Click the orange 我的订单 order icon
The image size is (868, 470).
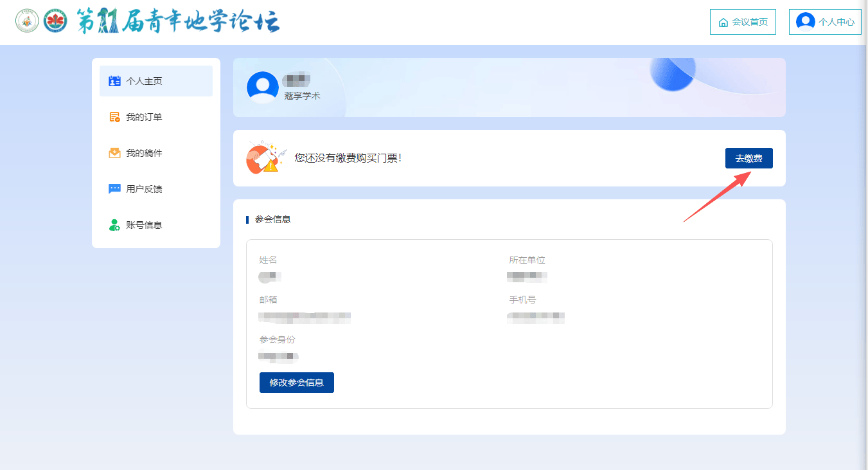(x=115, y=117)
